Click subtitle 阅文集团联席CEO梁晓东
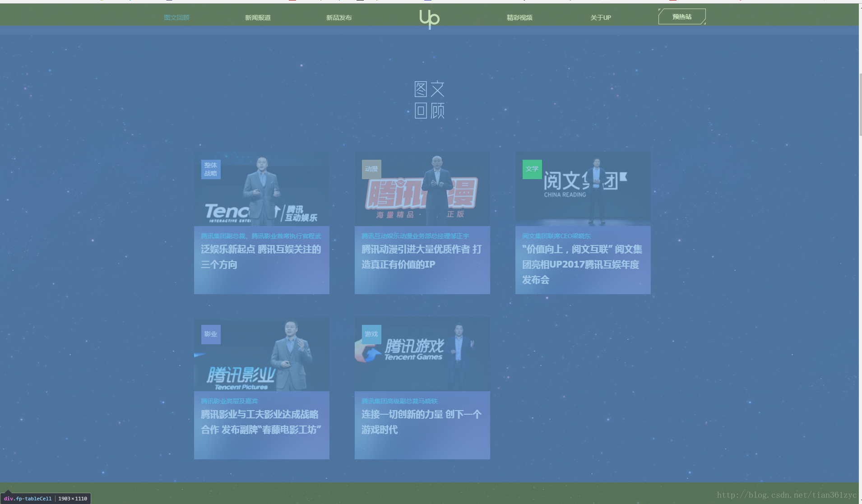Screen dimensions: 862x504 coord(556,236)
